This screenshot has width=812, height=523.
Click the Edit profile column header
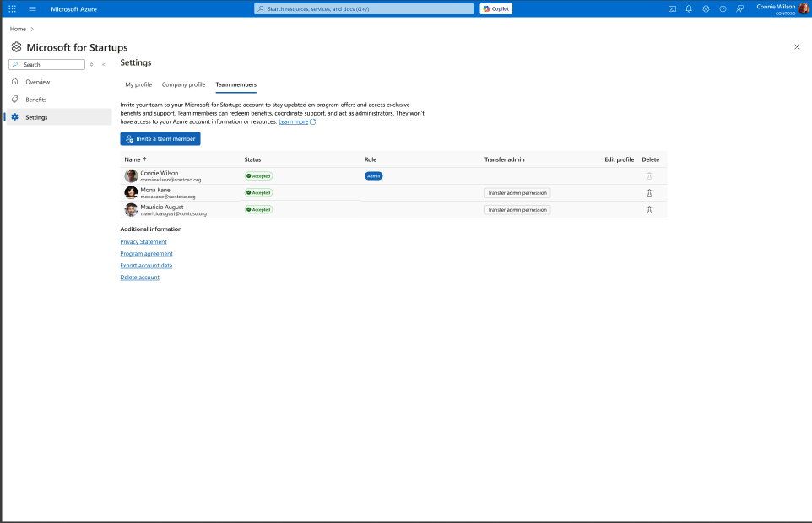coord(620,159)
